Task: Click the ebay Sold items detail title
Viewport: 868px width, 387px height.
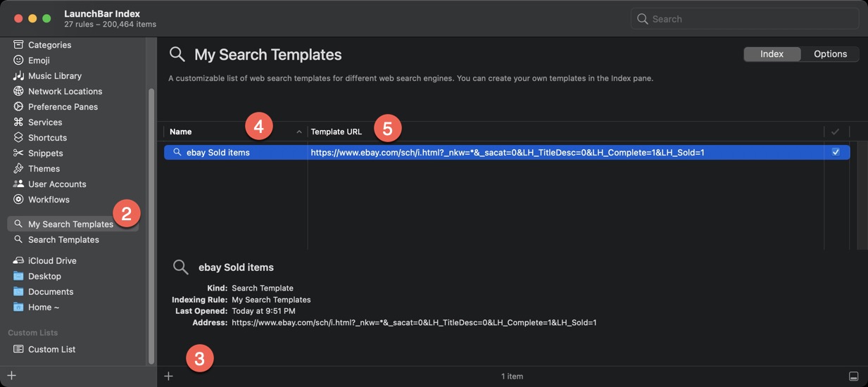Action: coord(237,267)
